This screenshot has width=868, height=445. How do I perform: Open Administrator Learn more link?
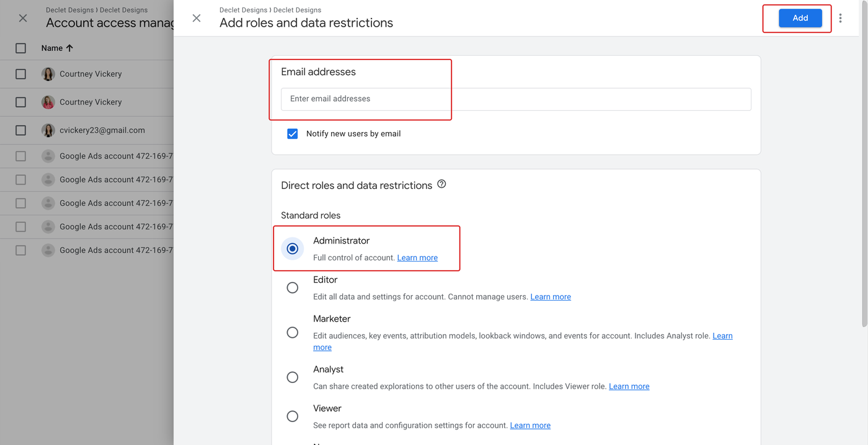click(x=417, y=258)
